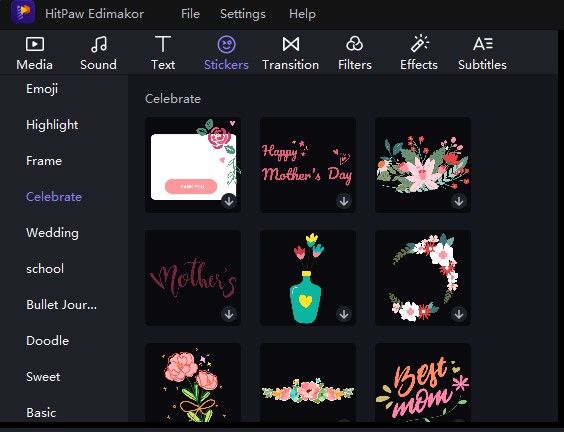Download the floral wreath sticker
The width and height of the screenshot is (564, 432).
pyautogui.click(x=459, y=314)
